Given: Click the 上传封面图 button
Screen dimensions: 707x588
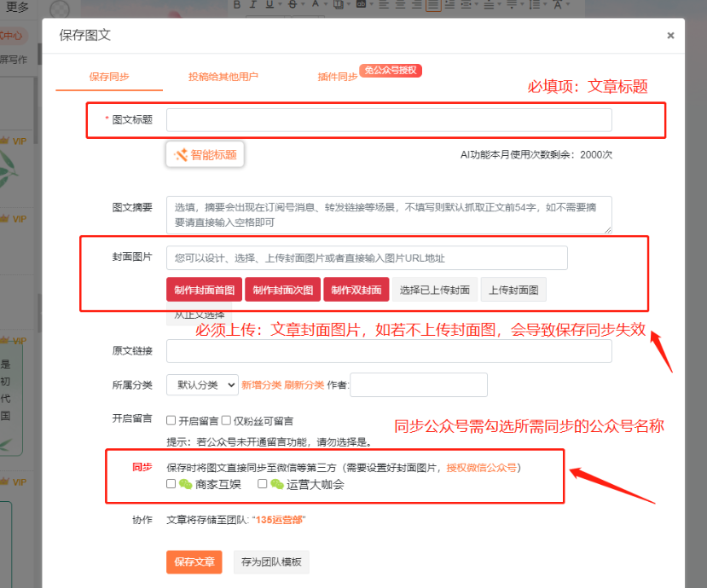Looking at the screenshot, I should pyautogui.click(x=513, y=290).
